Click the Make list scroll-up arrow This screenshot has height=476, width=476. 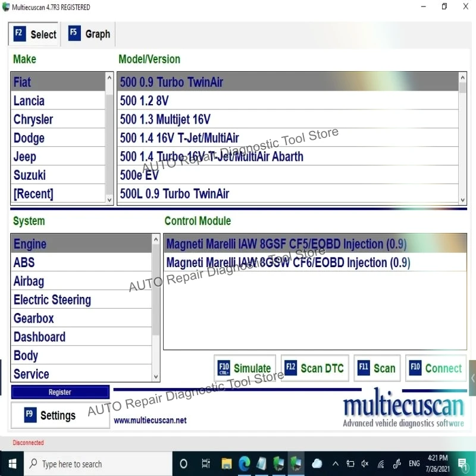[x=109, y=78]
